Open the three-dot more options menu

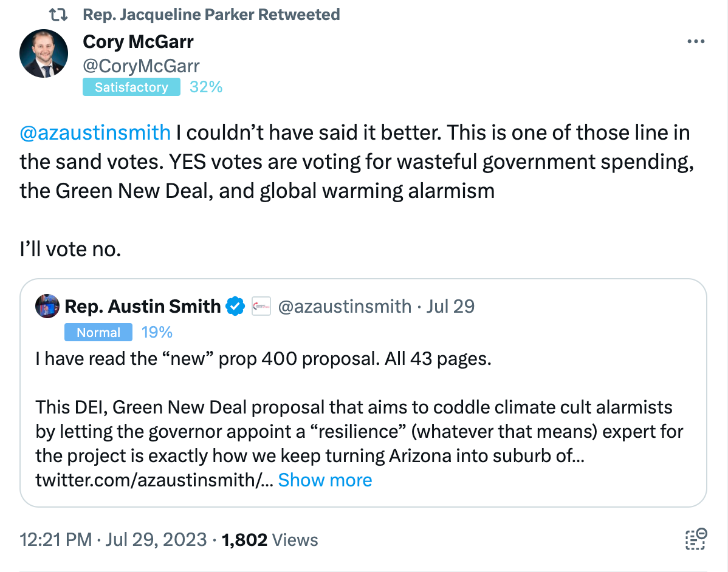695,42
